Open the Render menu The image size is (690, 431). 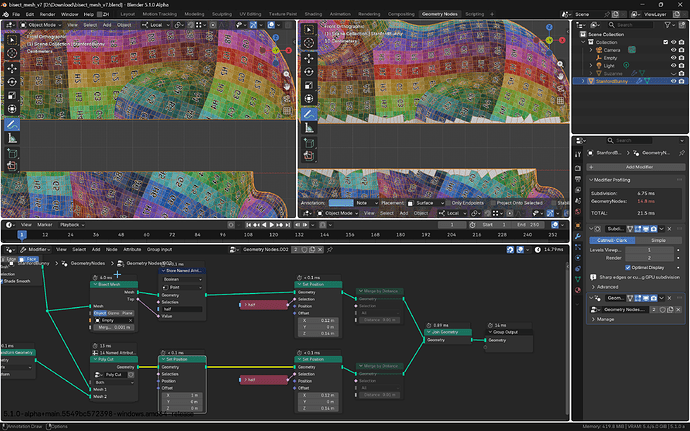coord(47,14)
